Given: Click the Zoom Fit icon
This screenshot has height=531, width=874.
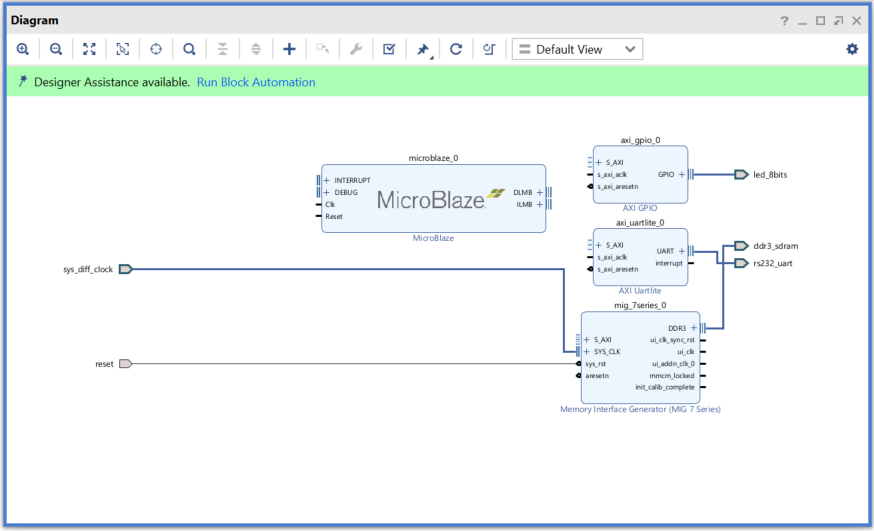Looking at the screenshot, I should point(89,49).
